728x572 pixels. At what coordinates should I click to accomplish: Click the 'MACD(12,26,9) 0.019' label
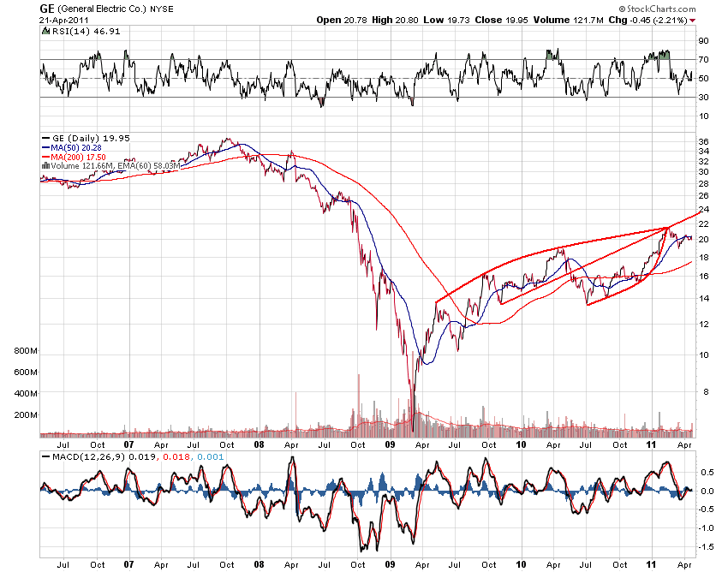coord(104,457)
